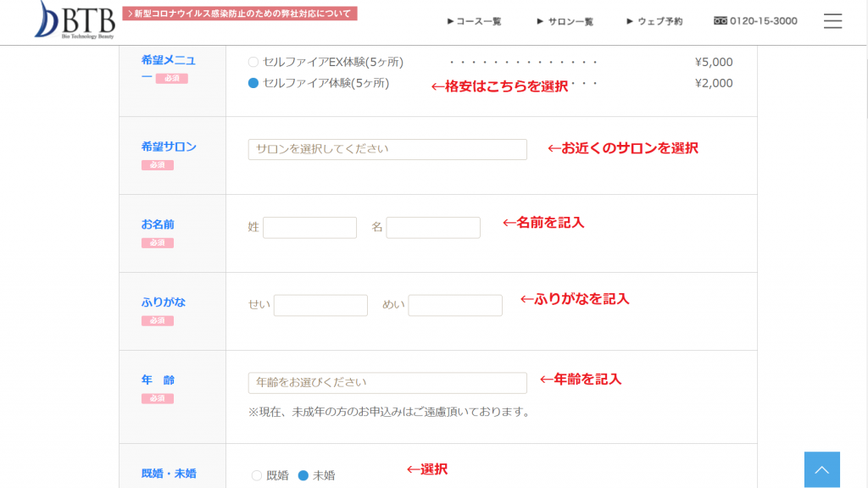868x488 pixels.
Task: Click the めい furigana input field
Action: [x=455, y=305]
